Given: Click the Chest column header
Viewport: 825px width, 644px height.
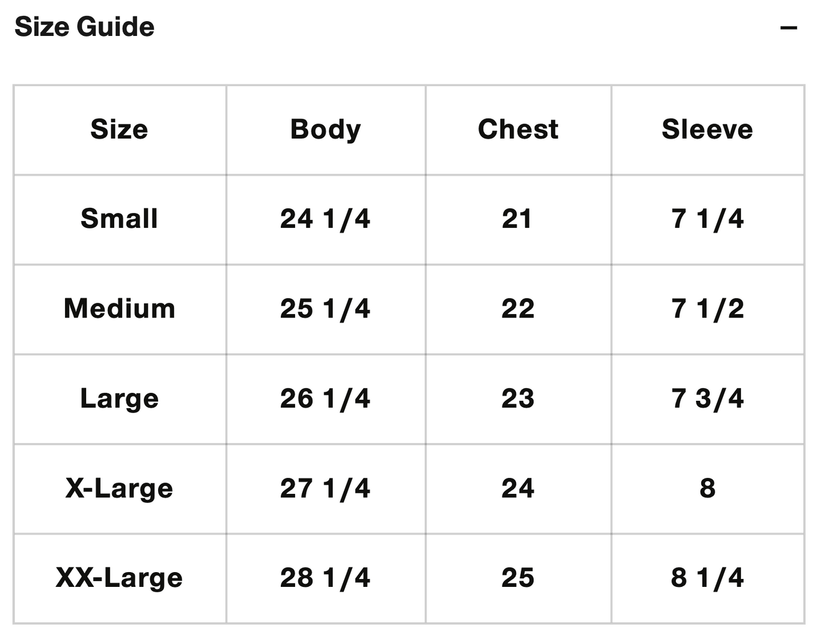Looking at the screenshot, I should [518, 130].
